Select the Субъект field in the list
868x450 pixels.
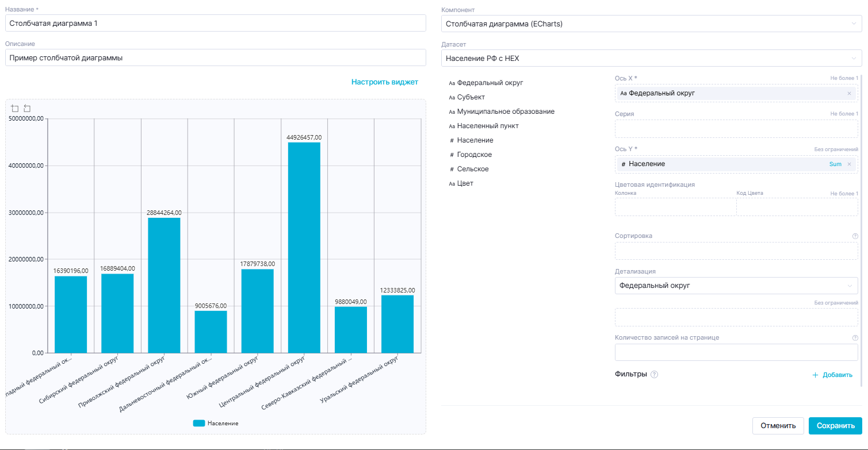(471, 97)
